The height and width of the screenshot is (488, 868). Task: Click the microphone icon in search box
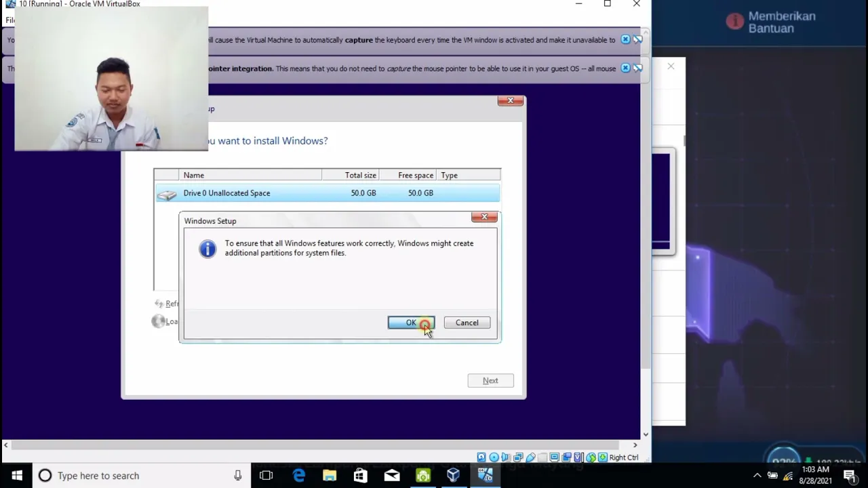point(237,476)
